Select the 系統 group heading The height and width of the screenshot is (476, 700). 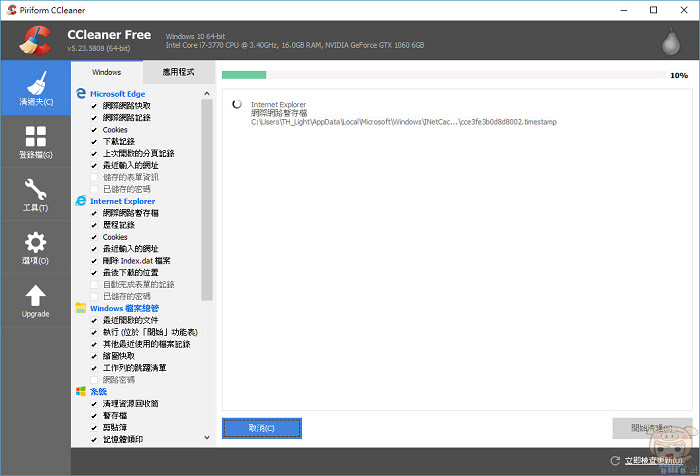click(98, 392)
